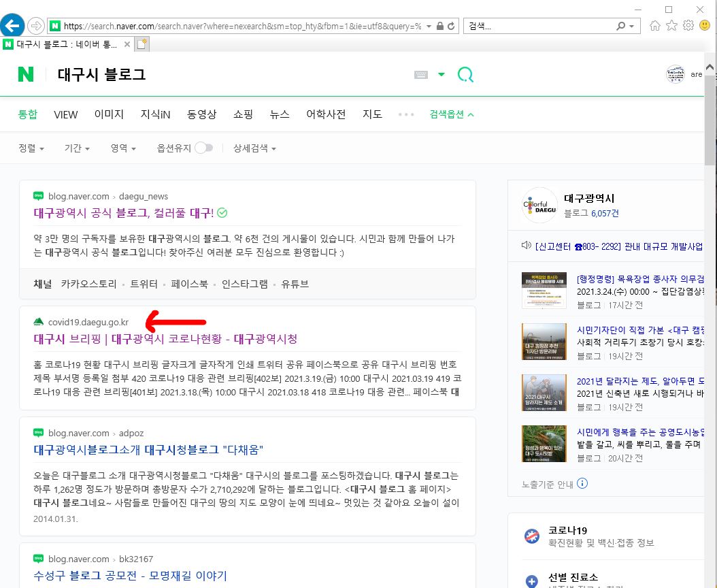The width and height of the screenshot is (717, 588).
Task: Open the search autocomplete green dropdown arrow
Action: (441, 74)
